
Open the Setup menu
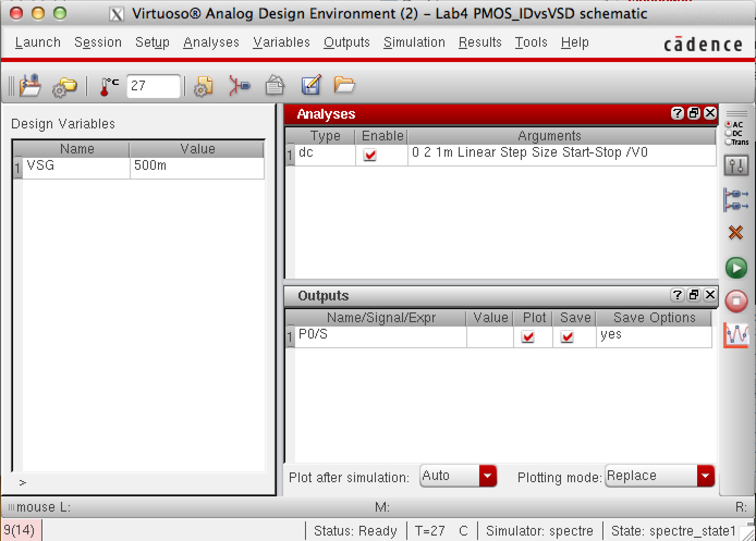(x=153, y=42)
